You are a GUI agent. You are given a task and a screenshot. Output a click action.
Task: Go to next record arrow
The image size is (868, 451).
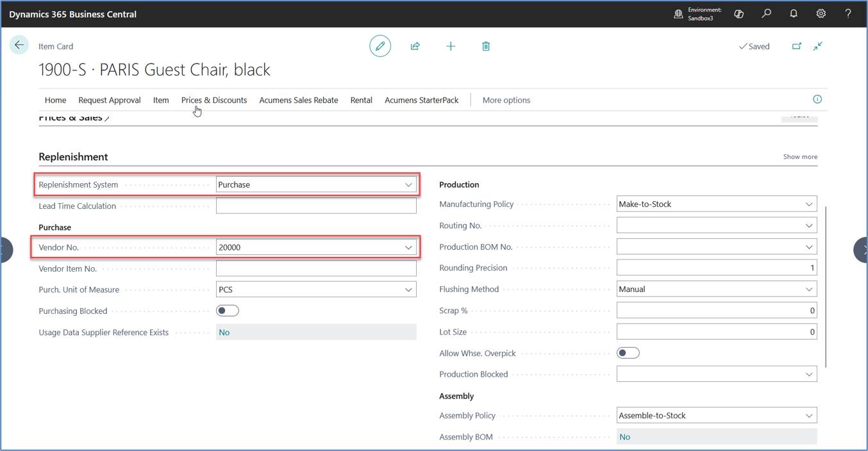tap(861, 250)
